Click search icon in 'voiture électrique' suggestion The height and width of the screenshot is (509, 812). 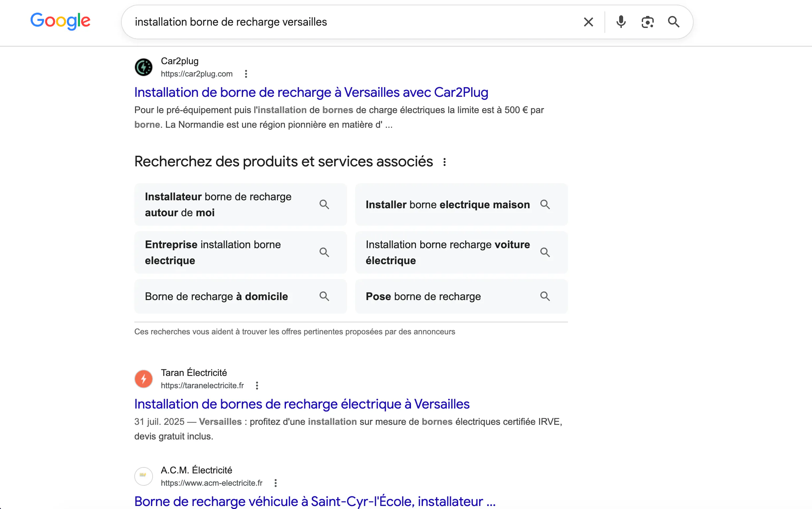(x=545, y=252)
